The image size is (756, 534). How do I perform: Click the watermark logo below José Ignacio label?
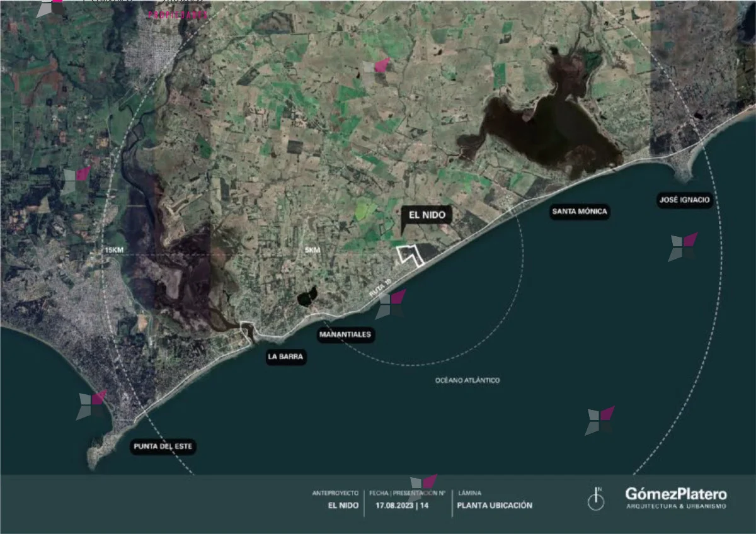pyautogui.click(x=683, y=247)
